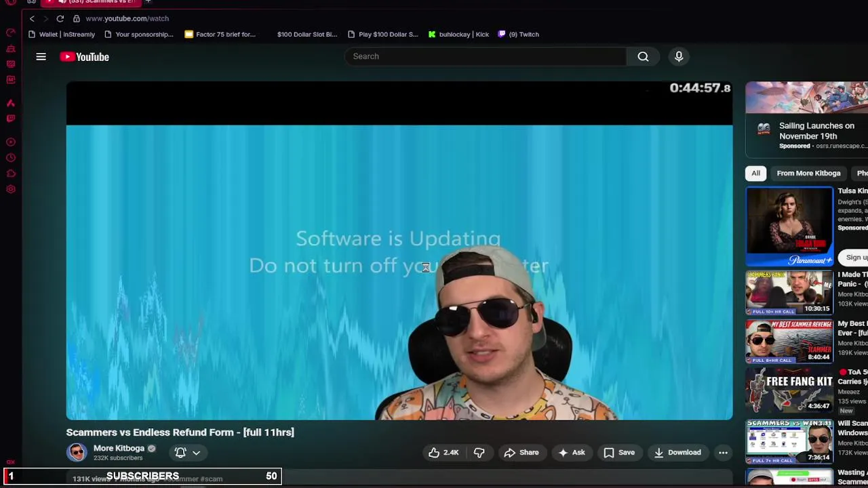Open the Play $100 Dollar S... bookmark

[x=383, y=35]
